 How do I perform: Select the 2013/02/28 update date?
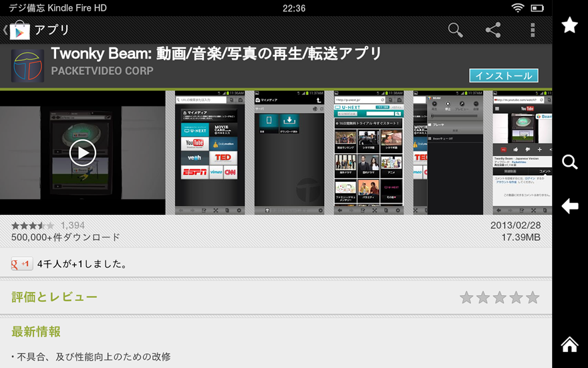point(516,225)
